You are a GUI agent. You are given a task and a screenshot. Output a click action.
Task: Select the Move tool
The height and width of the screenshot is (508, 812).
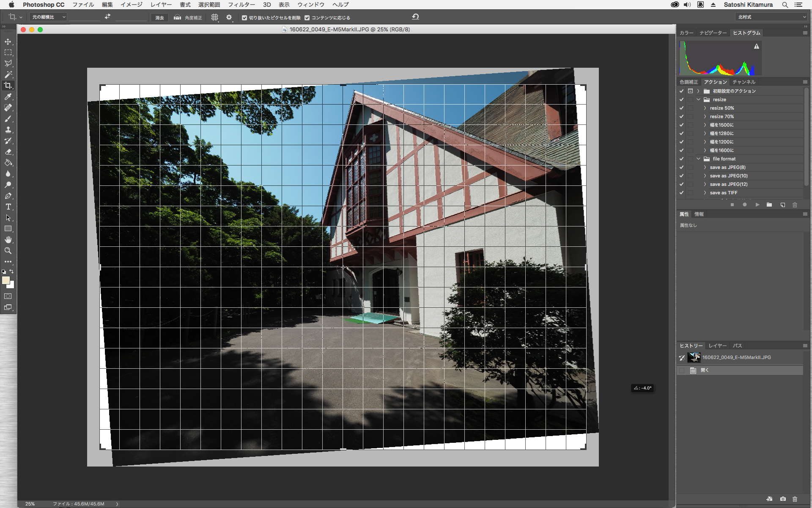pos(8,41)
